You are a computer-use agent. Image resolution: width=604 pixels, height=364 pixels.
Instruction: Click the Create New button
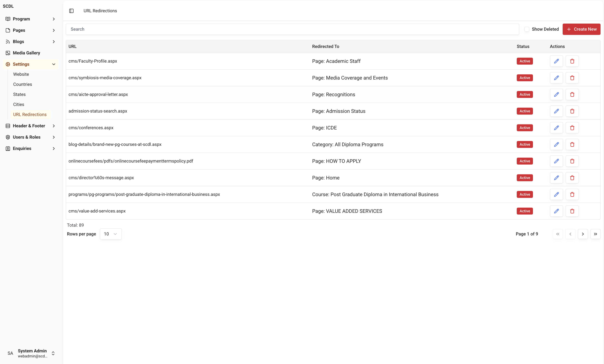click(582, 29)
